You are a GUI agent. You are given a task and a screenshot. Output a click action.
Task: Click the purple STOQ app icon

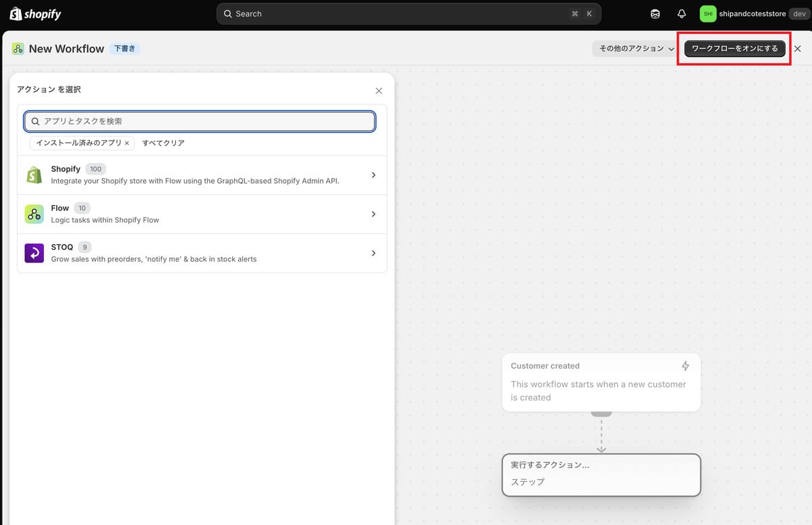pos(35,253)
